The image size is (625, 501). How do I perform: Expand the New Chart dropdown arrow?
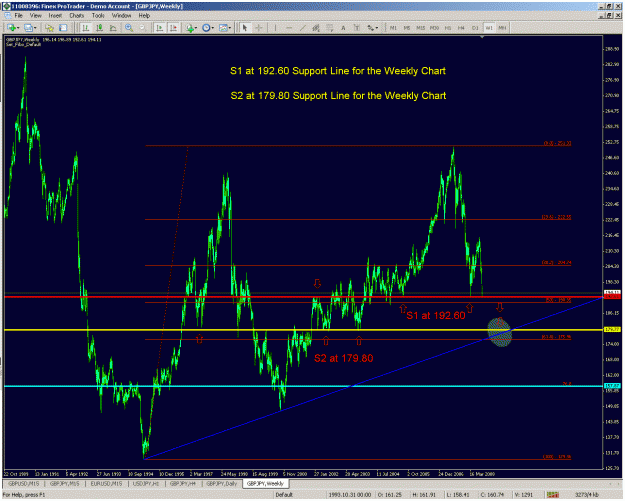tap(18, 28)
